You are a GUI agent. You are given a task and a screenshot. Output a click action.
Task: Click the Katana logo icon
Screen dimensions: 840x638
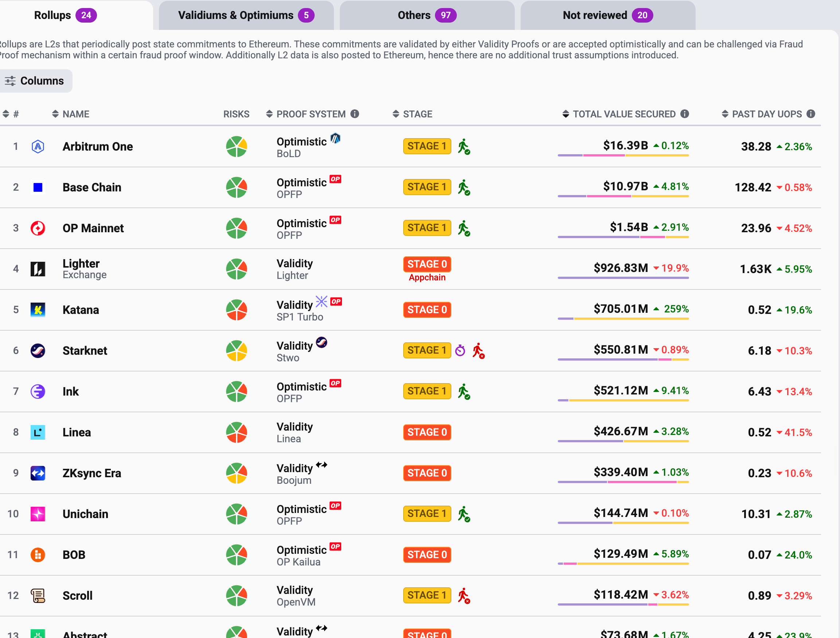pyautogui.click(x=38, y=310)
